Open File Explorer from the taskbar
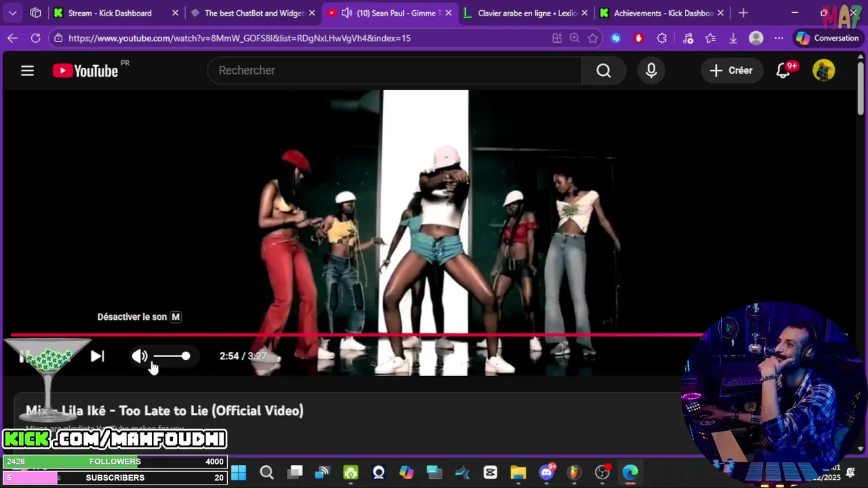This screenshot has height=488, width=868. click(518, 472)
